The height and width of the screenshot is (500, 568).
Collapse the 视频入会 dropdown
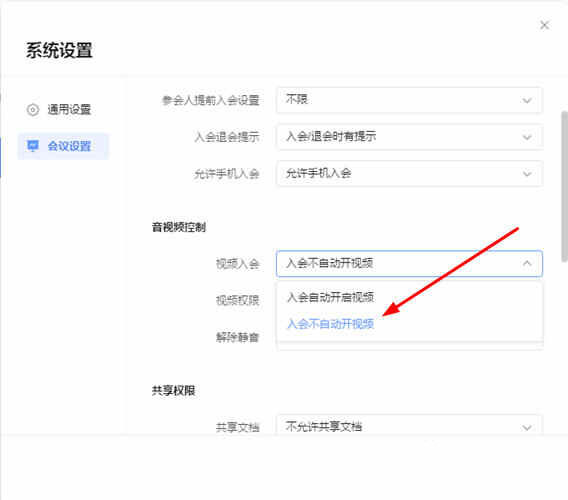[x=409, y=263]
